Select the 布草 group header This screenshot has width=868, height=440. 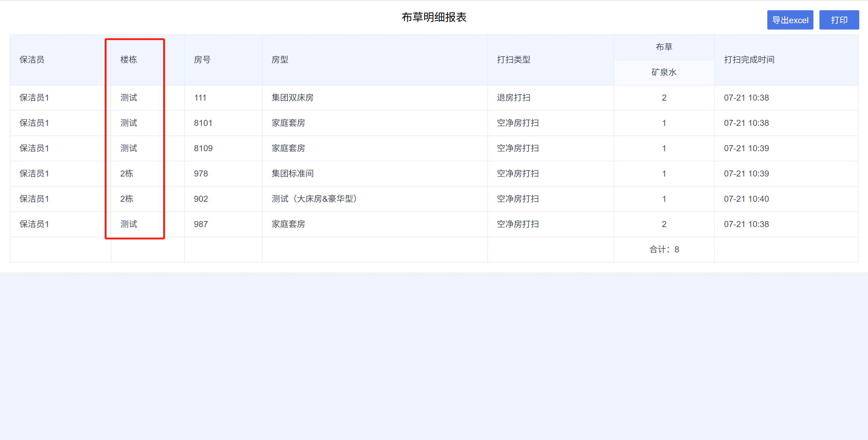[x=664, y=47]
